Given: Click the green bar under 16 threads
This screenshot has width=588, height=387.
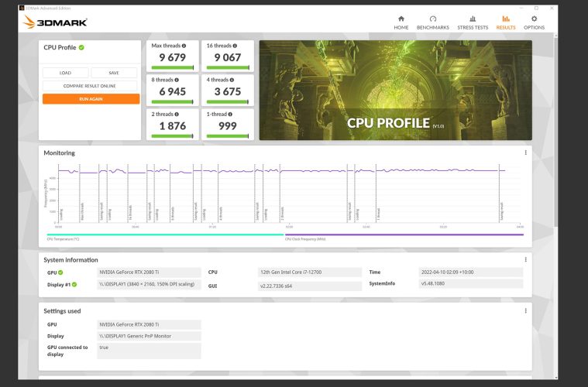Looking at the screenshot, I should point(228,68).
